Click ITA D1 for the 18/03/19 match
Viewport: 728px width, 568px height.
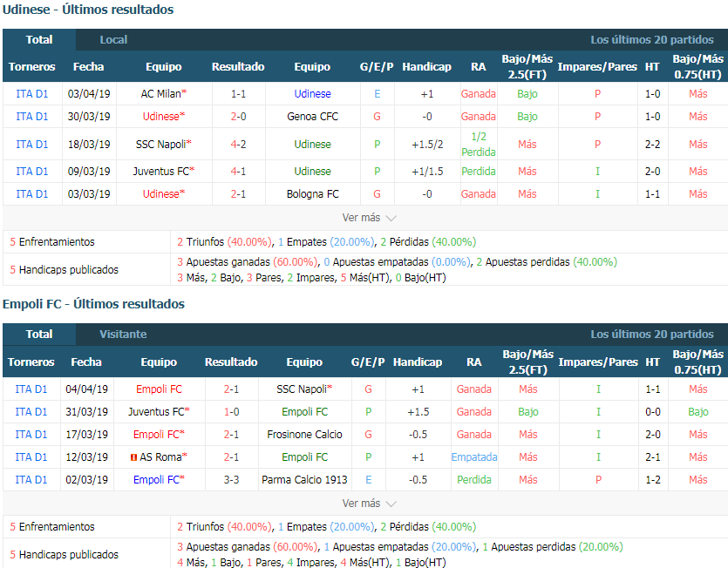[32, 145]
